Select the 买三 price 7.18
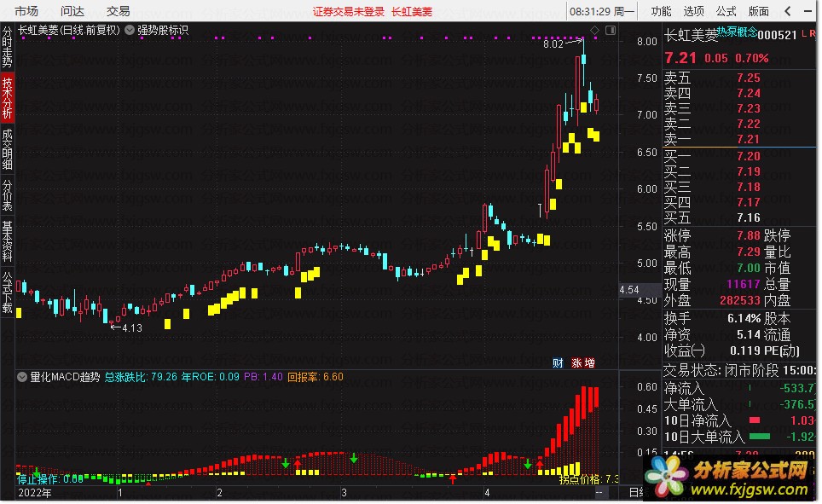The height and width of the screenshot is (504, 822). click(749, 188)
